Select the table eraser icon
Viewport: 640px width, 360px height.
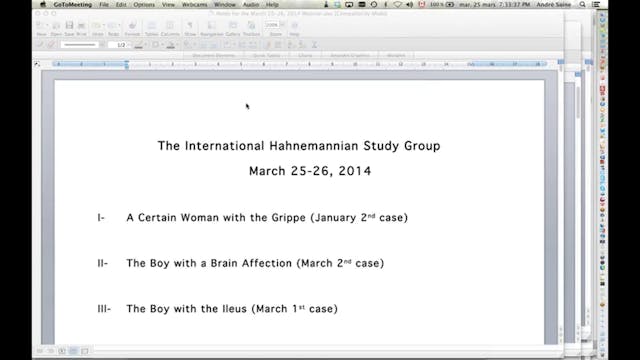tap(51, 45)
